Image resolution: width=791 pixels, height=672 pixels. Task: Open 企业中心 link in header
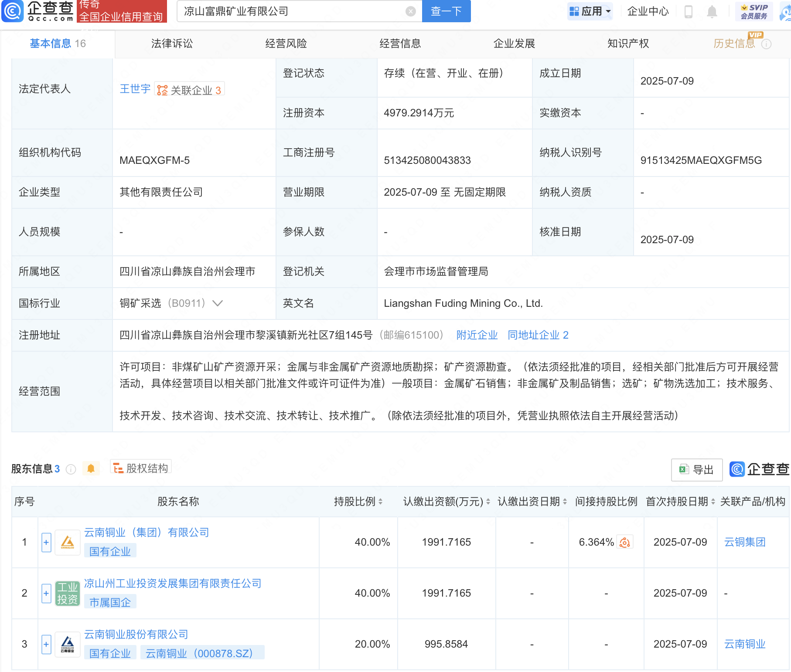pos(648,11)
